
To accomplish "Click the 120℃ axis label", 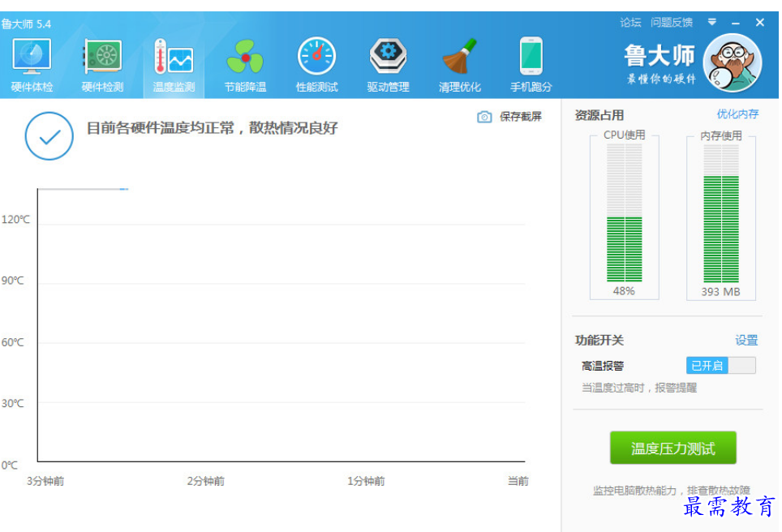I will click(x=15, y=220).
